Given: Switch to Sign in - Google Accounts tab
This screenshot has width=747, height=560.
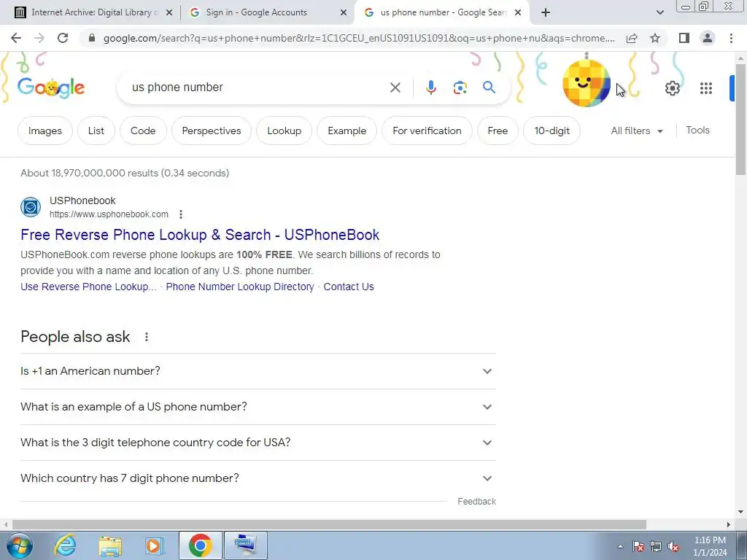Looking at the screenshot, I should [267, 12].
